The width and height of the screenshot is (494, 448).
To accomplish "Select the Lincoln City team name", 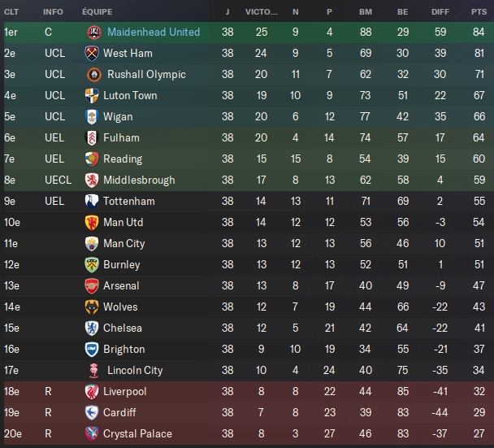I will [x=133, y=370].
